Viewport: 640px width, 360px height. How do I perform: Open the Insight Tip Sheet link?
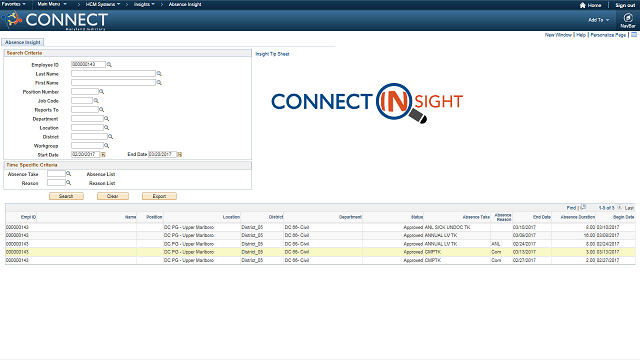click(272, 54)
